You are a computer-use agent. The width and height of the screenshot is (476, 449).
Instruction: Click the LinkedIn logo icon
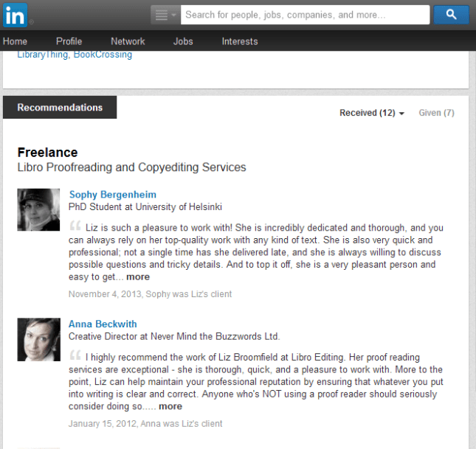coord(15,15)
